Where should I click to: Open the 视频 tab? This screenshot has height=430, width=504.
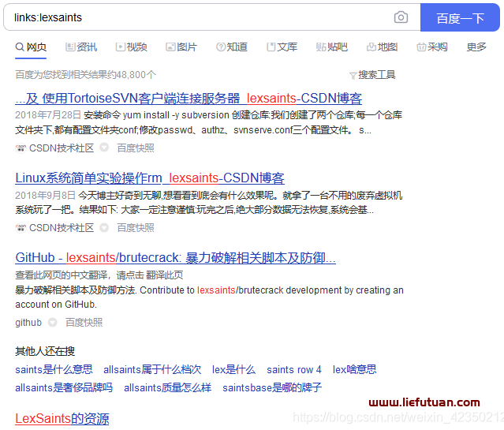(x=132, y=47)
